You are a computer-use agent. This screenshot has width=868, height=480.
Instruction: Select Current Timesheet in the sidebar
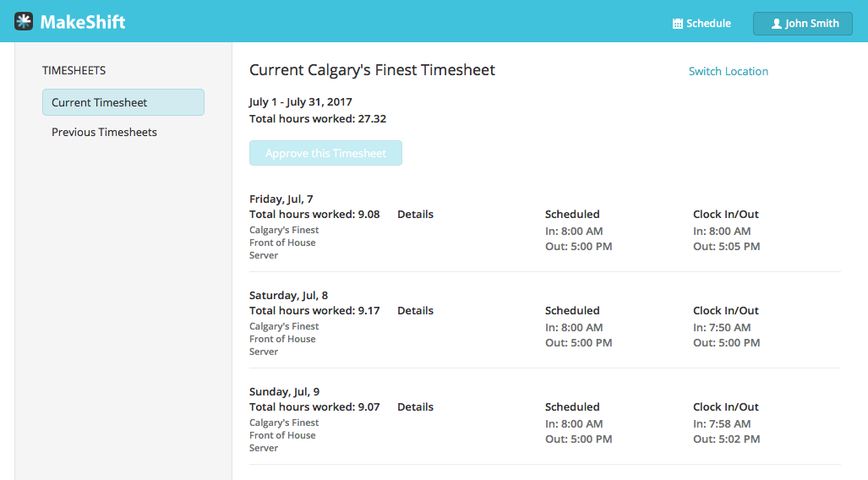123,102
